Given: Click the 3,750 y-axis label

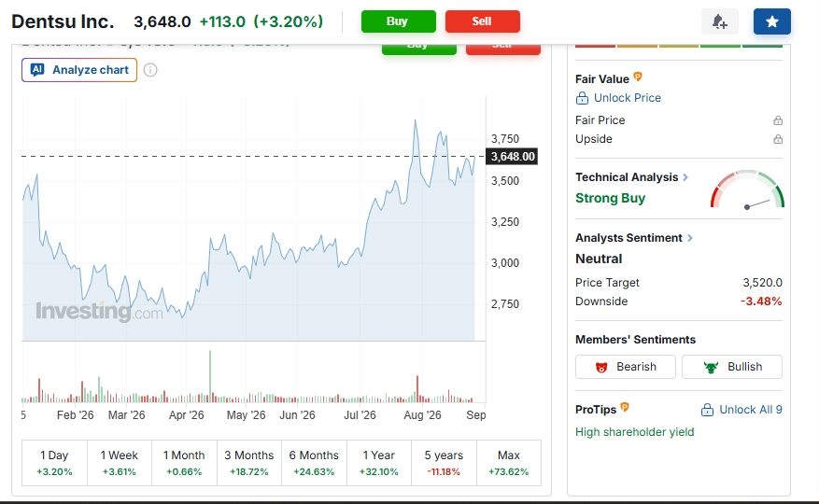Looking at the screenshot, I should click(x=505, y=139).
